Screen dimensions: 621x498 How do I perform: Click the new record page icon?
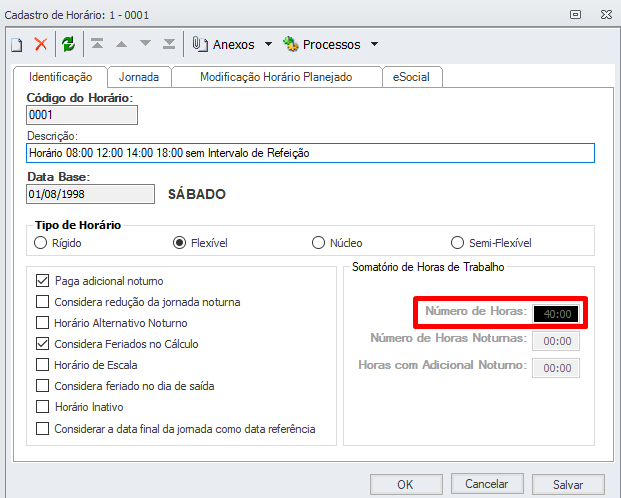17,44
